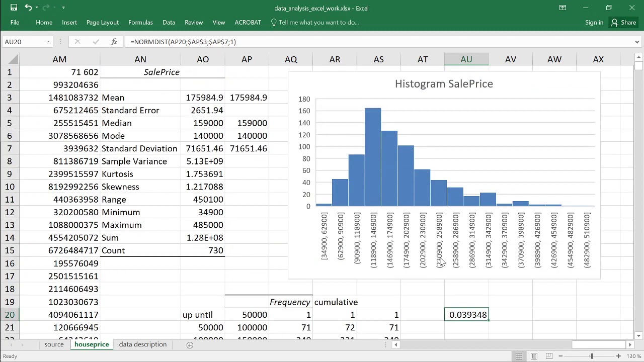Click the Tell me what you want search box
Image resolution: width=644 pixels, height=362 pixels.
coord(315,22)
